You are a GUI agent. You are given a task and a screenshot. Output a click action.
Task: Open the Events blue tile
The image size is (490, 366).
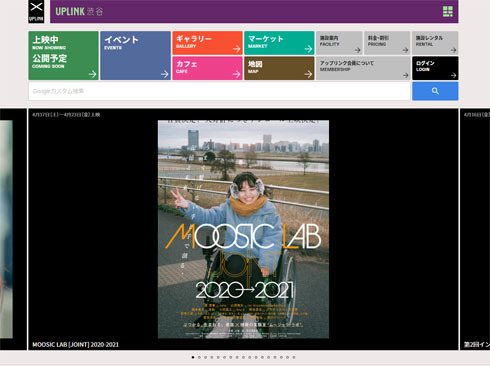pyautogui.click(x=135, y=56)
